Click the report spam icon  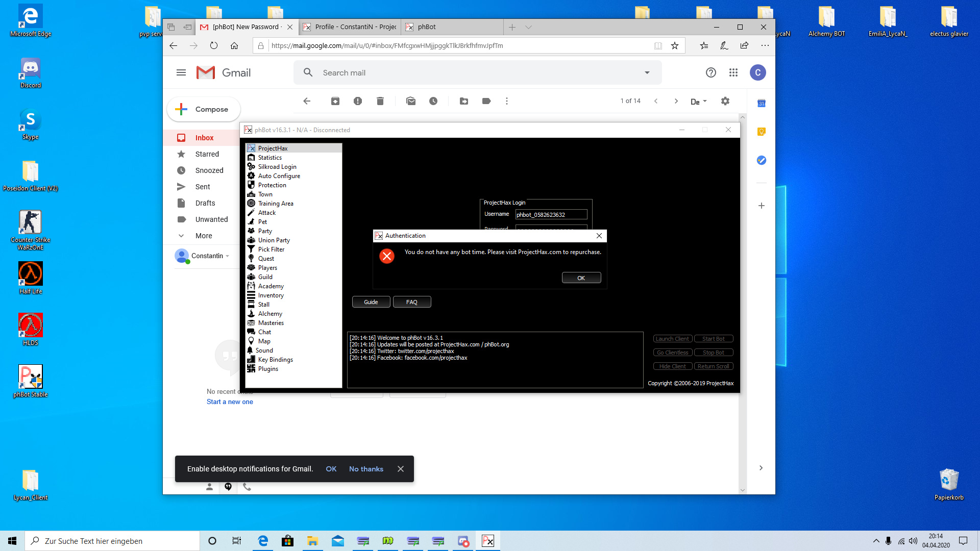[358, 101]
